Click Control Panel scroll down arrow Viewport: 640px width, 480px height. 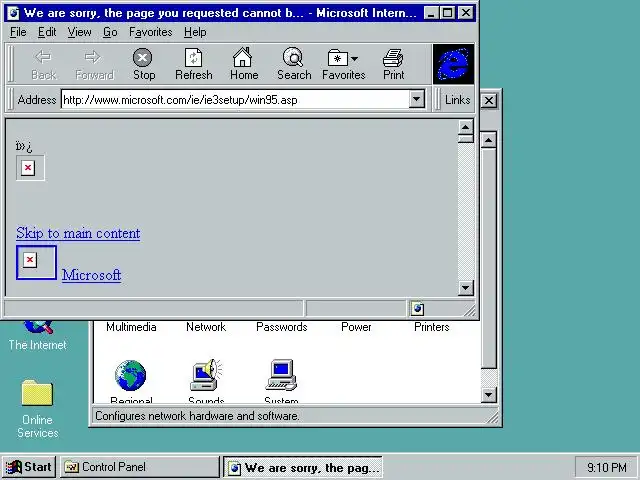pos(489,394)
